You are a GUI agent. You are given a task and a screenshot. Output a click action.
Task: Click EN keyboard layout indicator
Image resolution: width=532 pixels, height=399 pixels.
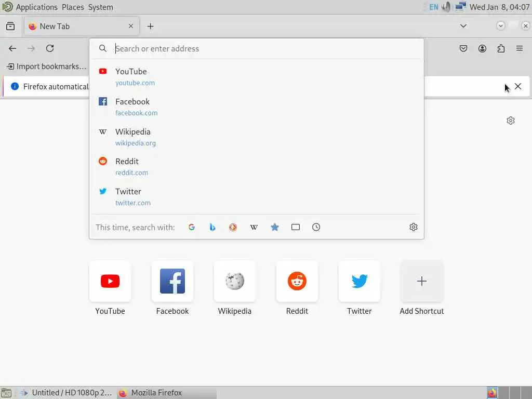pyautogui.click(x=434, y=7)
